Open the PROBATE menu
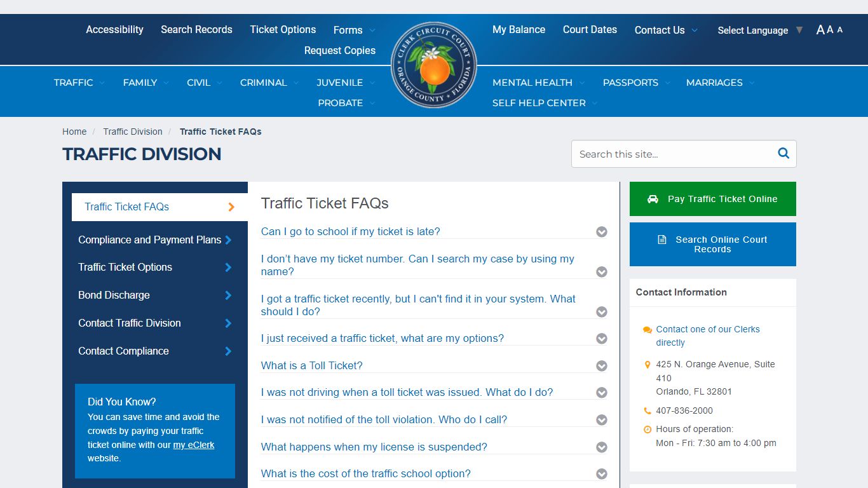868x488 pixels. tap(347, 103)
